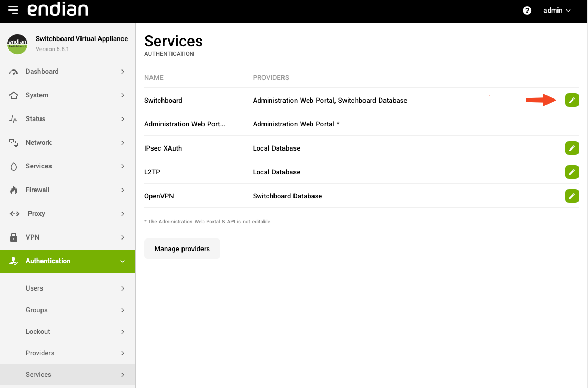Edit the Switchboard service providers

572,100
